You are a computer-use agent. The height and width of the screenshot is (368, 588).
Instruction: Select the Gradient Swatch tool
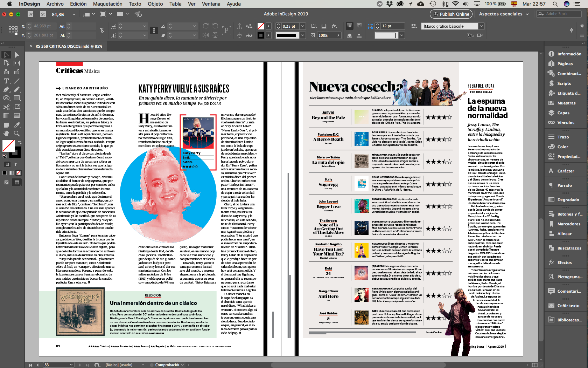click(6, 116)
